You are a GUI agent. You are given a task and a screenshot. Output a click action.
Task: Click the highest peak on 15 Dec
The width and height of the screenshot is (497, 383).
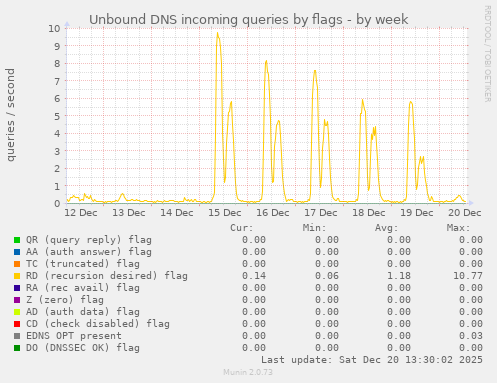(218, 33)
